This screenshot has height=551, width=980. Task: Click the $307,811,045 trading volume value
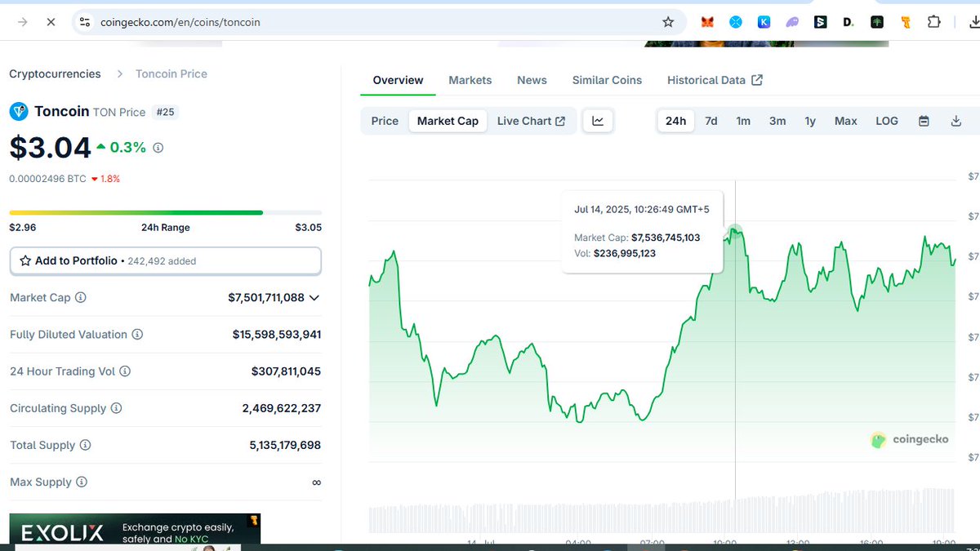coord(286,371)
